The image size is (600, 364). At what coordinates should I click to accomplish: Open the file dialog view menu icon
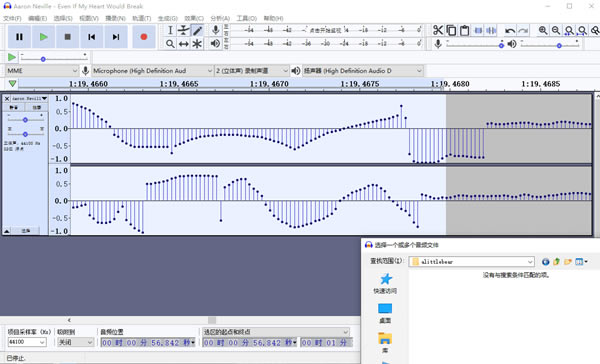(x=581, y=262)
